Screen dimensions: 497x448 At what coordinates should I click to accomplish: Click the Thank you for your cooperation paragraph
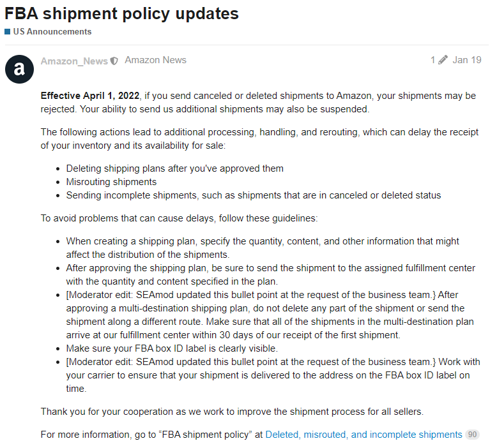[232, 411]
